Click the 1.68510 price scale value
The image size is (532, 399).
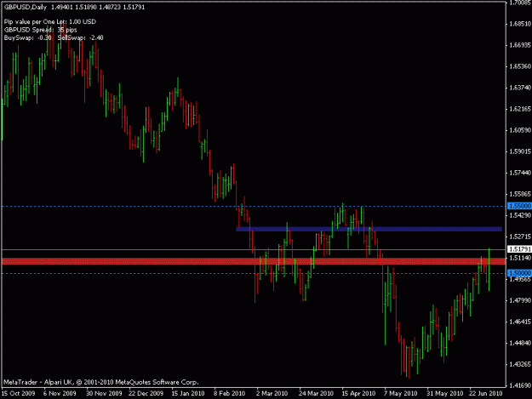[x=520, y=24]
